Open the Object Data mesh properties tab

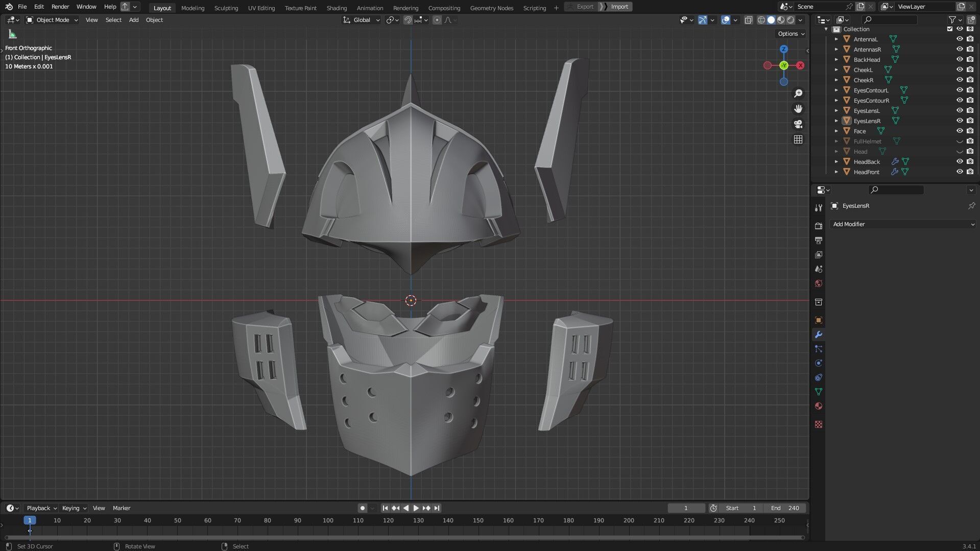click(819, 392)
